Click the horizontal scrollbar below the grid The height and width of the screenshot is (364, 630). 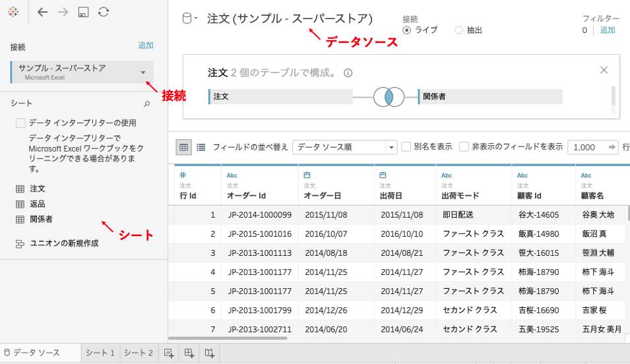point(228,338)
